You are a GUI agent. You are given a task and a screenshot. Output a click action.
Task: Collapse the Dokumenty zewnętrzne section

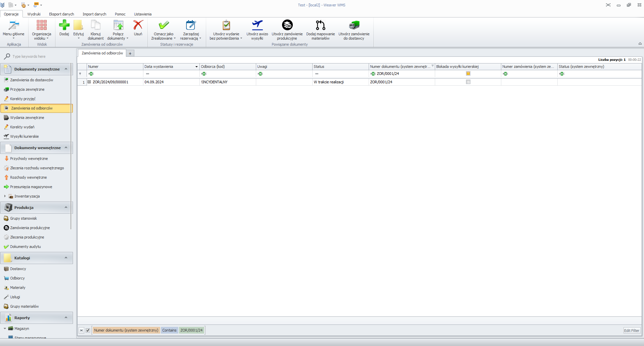pos(66,69)
